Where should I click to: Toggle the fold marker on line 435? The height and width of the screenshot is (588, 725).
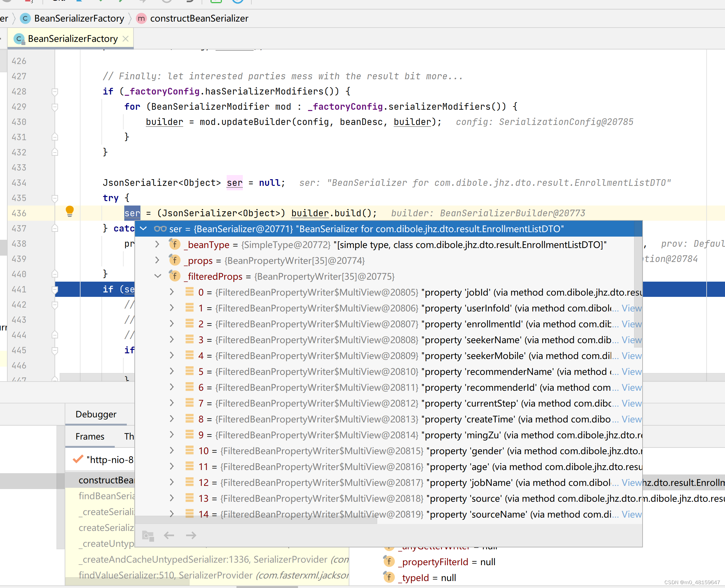55,198
